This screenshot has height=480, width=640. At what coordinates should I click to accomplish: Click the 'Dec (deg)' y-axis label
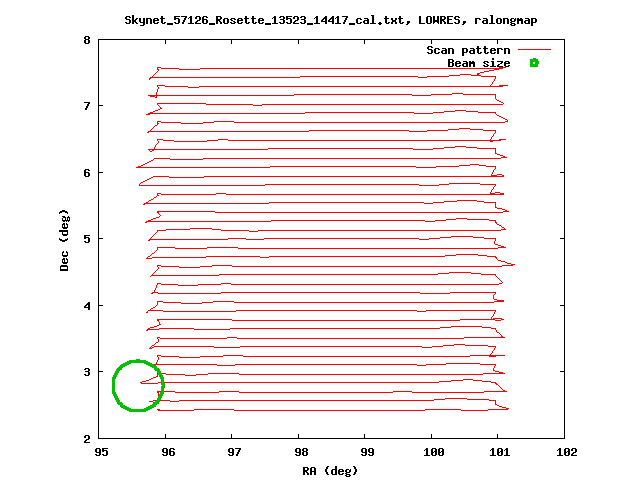pos(64,240)
